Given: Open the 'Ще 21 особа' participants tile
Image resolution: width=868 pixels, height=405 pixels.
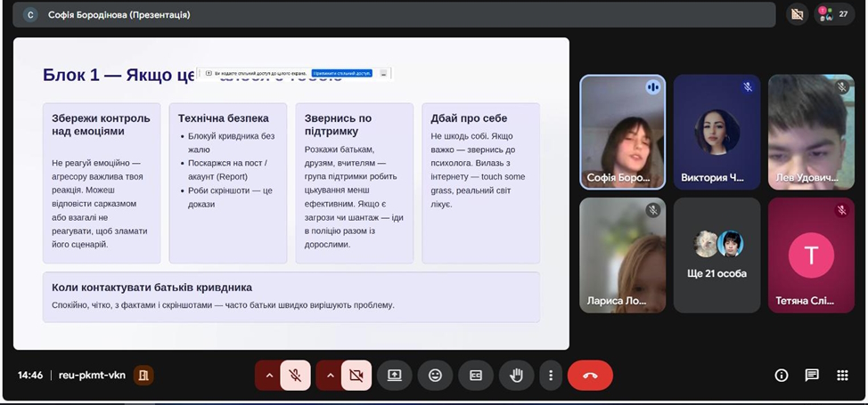Looking at the screenshot, I should [717, 255].
